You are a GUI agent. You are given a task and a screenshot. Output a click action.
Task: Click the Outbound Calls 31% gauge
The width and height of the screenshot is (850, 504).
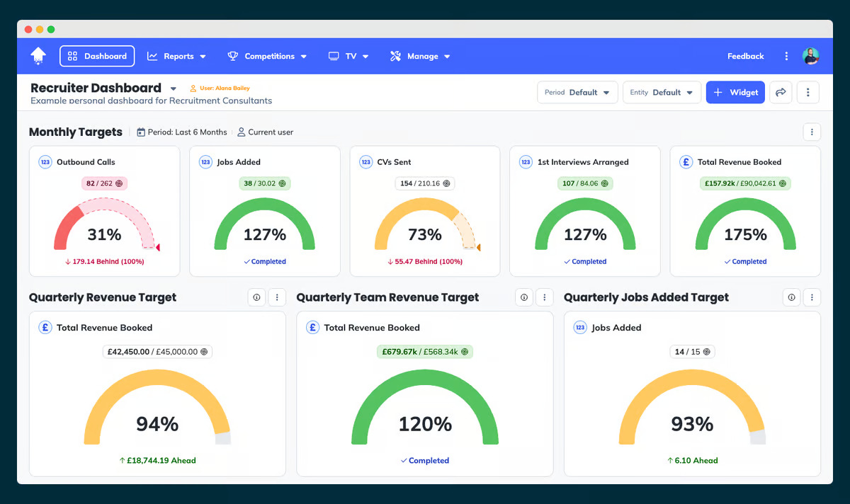(105, 224)
